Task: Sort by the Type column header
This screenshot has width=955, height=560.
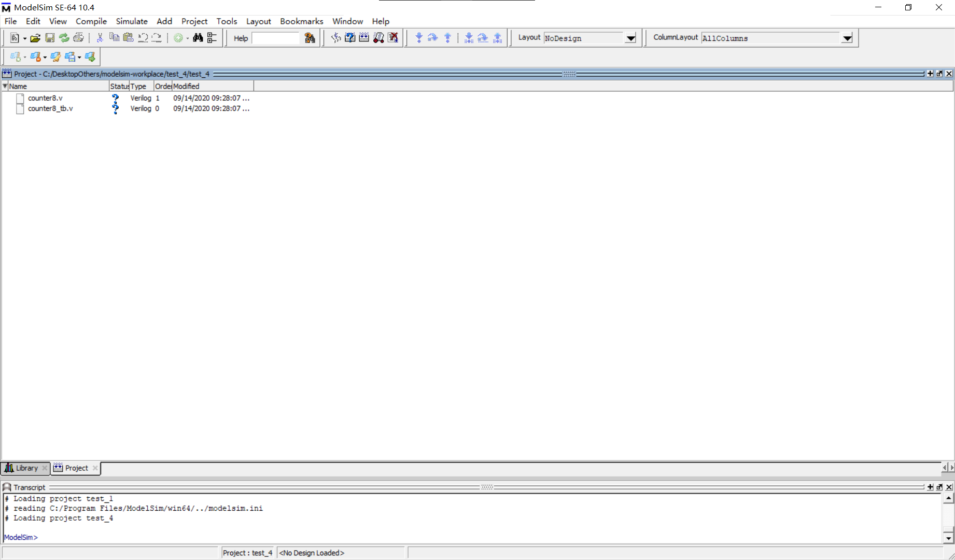Action: (142, 86)
